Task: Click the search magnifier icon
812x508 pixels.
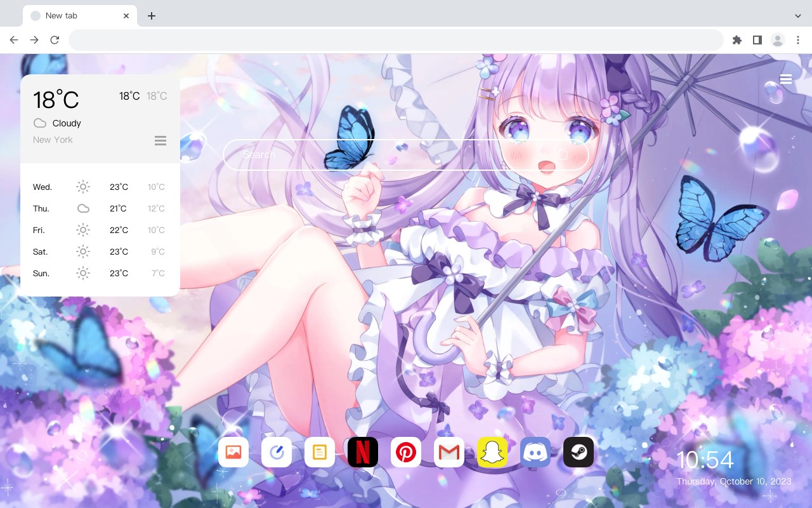Action: tap(563, 154)
